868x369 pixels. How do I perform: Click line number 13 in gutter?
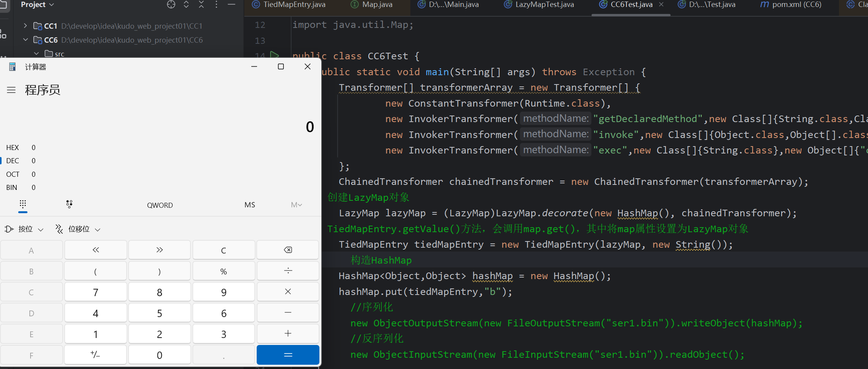coord(260,41)
